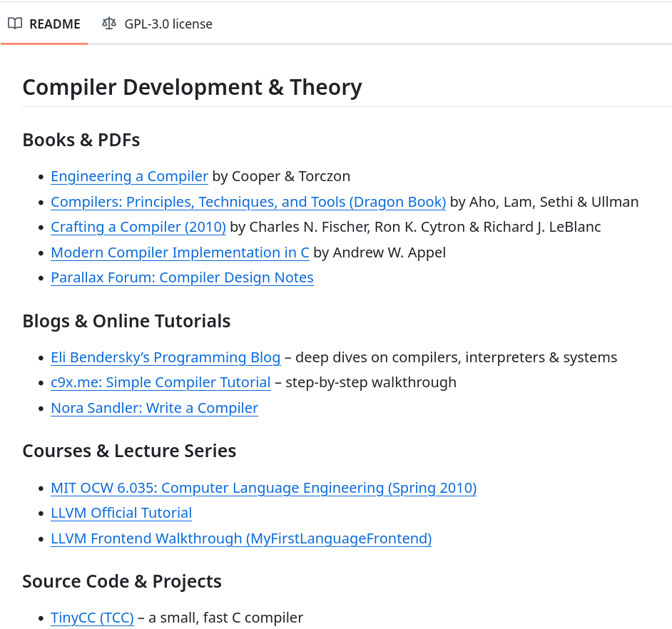Switch to the README tab
This screenshot has width=672, height=629.
(x=44, y=24)
